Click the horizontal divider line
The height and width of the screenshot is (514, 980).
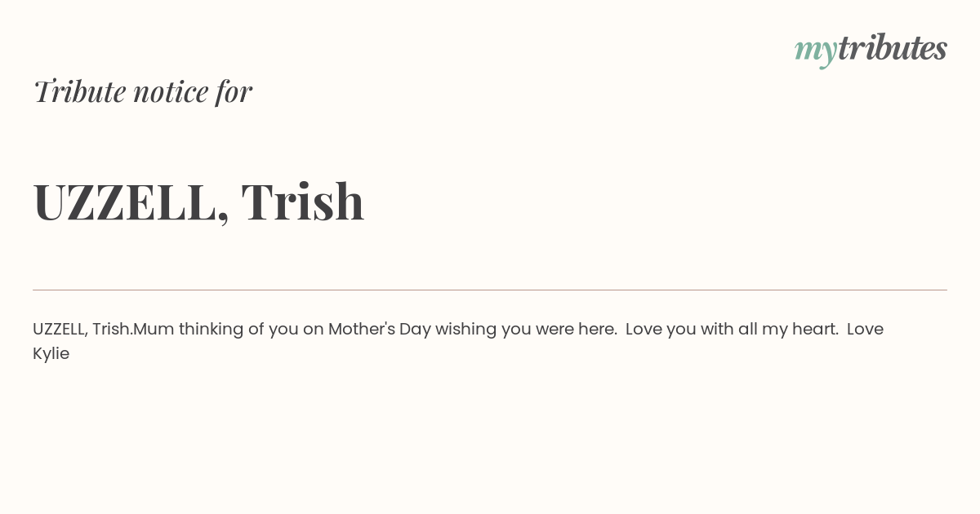point(490,290)
